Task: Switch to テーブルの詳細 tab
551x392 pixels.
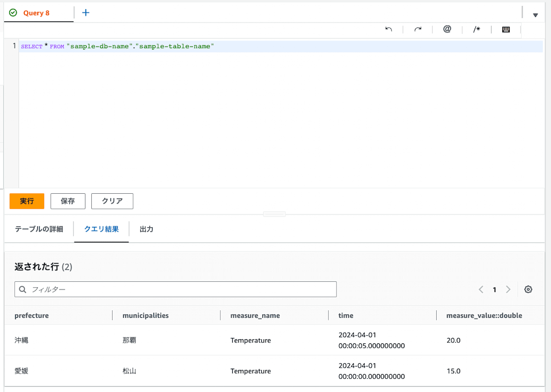Action: [x=39, y=229]
